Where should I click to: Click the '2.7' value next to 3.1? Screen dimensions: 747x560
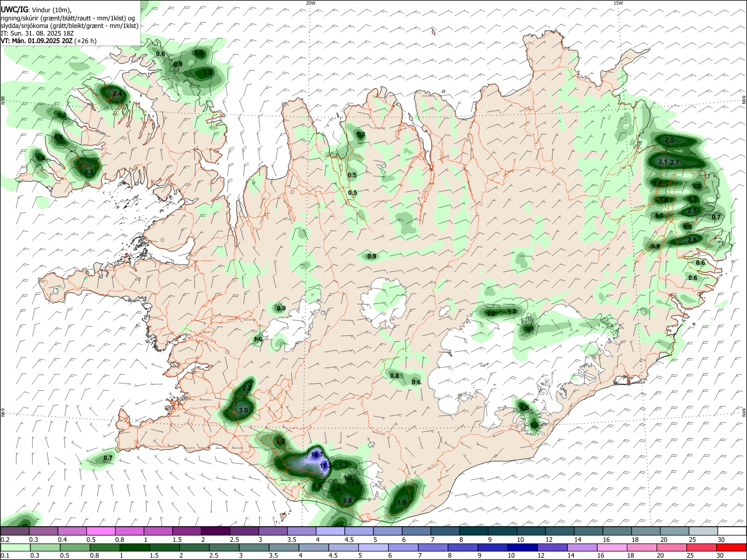(675, 162)
